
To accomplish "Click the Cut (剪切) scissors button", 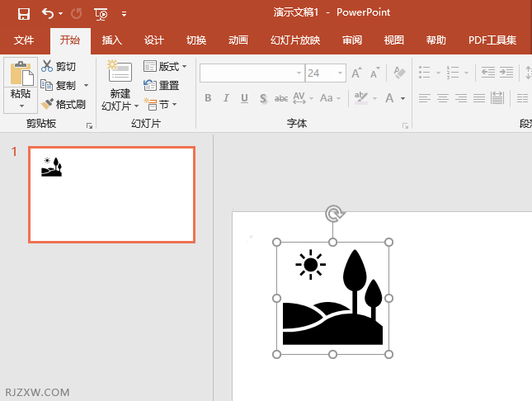I will pyautogui.click(x=59, y=66).
